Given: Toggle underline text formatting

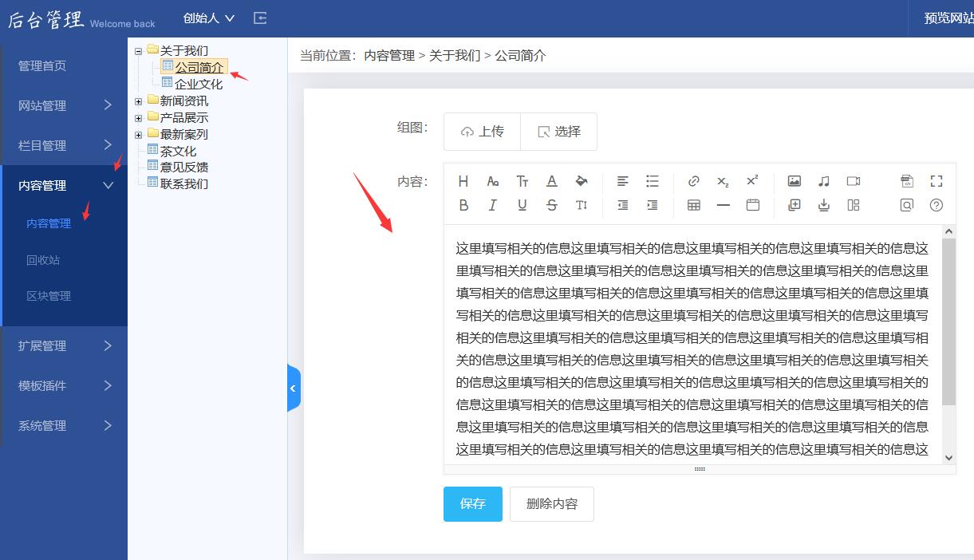Looking at the screenshot, I should [x=522, y=205].
